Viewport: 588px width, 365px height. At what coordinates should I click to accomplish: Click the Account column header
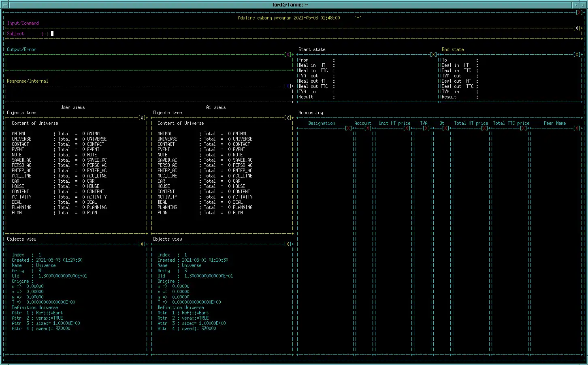click(362, 123)
